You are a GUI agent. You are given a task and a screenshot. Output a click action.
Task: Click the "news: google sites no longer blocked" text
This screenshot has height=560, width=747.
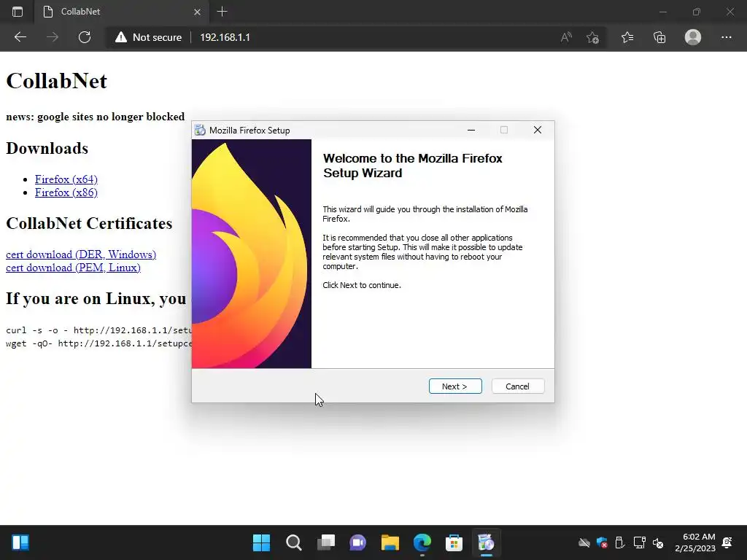[x=96, y=117]
